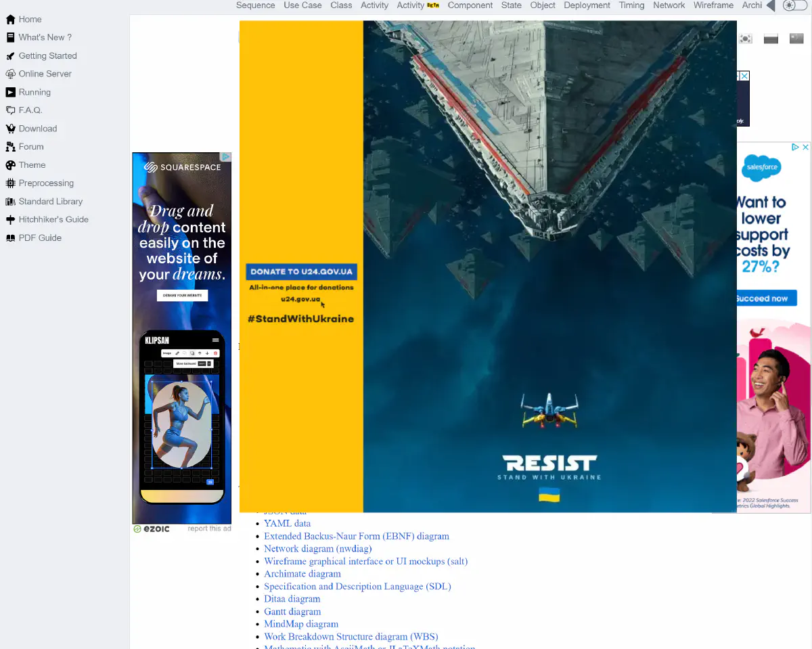
Task: Click the play icon next to Running
Action: (10, 93)
